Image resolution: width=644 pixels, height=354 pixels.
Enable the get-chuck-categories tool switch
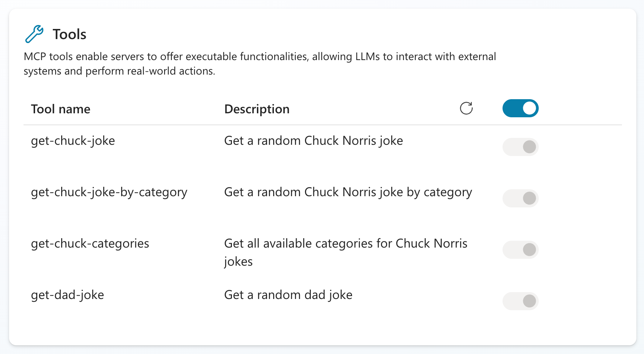(520, 250)
